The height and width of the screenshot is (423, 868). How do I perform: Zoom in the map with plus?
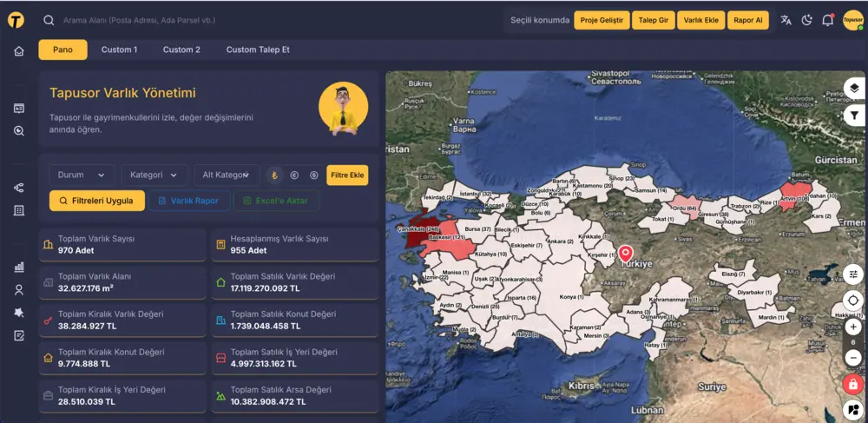(x=853, y=327)
